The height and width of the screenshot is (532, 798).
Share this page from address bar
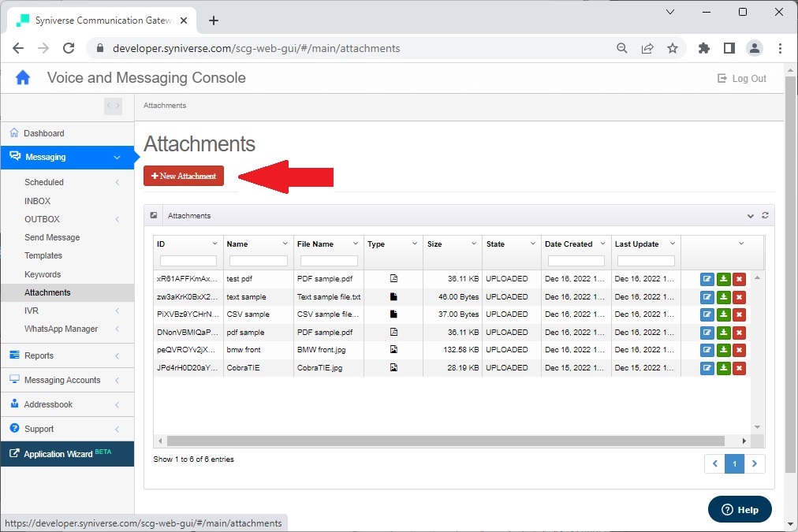coord(647,48)
